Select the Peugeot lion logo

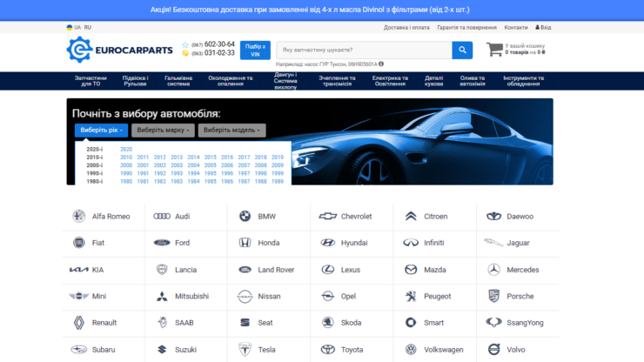click(x=411, y=296)
